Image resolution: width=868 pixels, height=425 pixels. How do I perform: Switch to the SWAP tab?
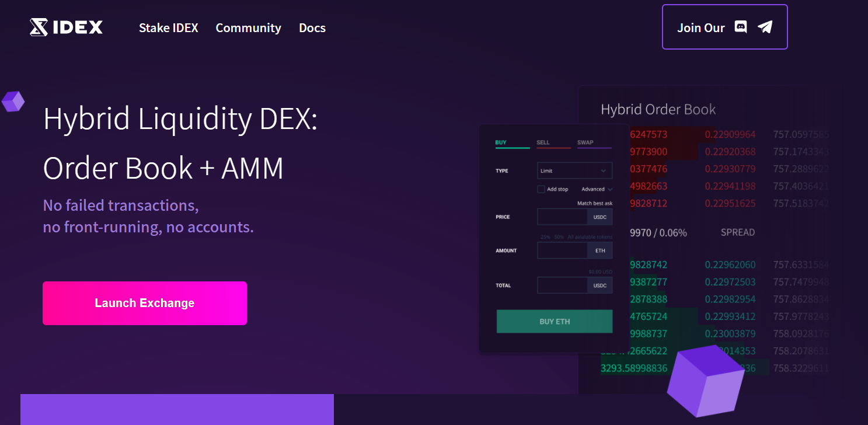coord(594,143)
